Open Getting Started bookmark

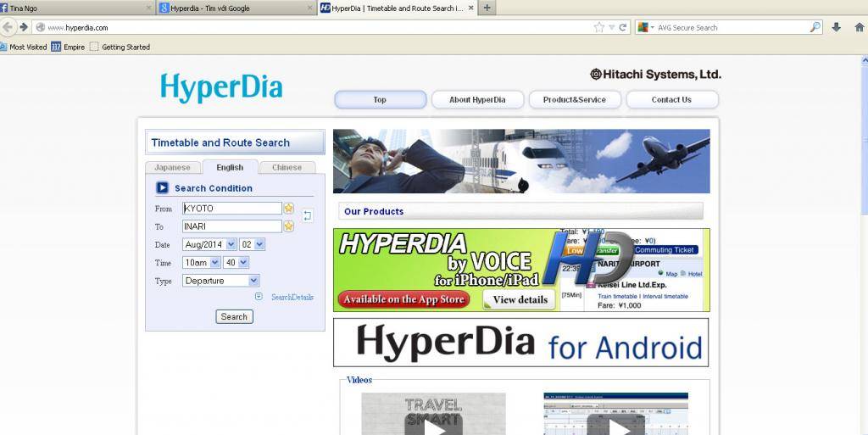(x=120, y=47)
